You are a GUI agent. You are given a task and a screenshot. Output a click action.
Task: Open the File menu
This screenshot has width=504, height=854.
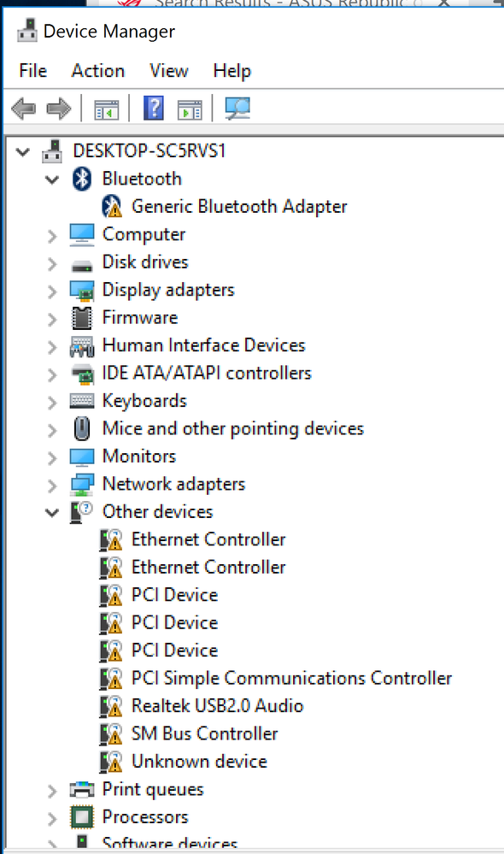tap(32, 71)
